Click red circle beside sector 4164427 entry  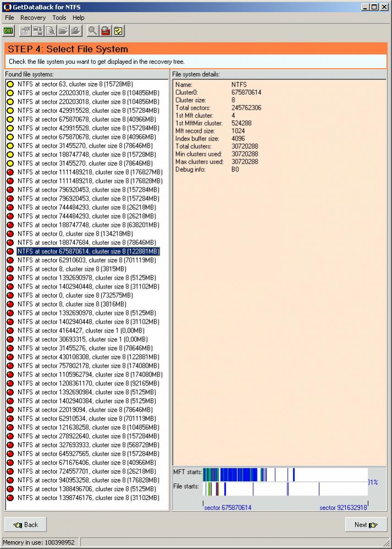click(10, 330)
